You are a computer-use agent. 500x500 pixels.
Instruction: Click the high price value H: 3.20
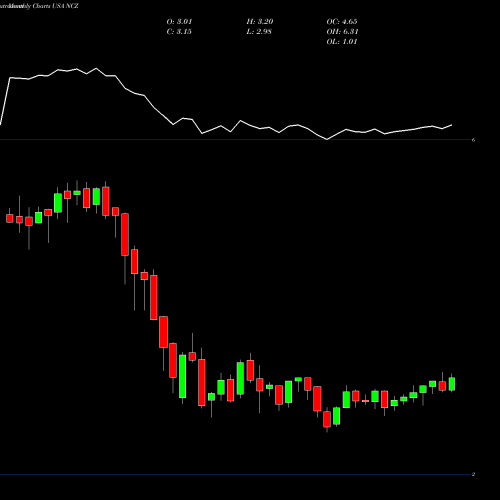(260, 22)
